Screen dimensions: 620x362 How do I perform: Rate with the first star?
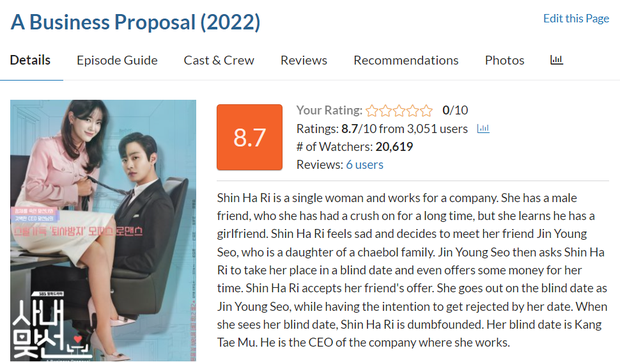(372, 111)
